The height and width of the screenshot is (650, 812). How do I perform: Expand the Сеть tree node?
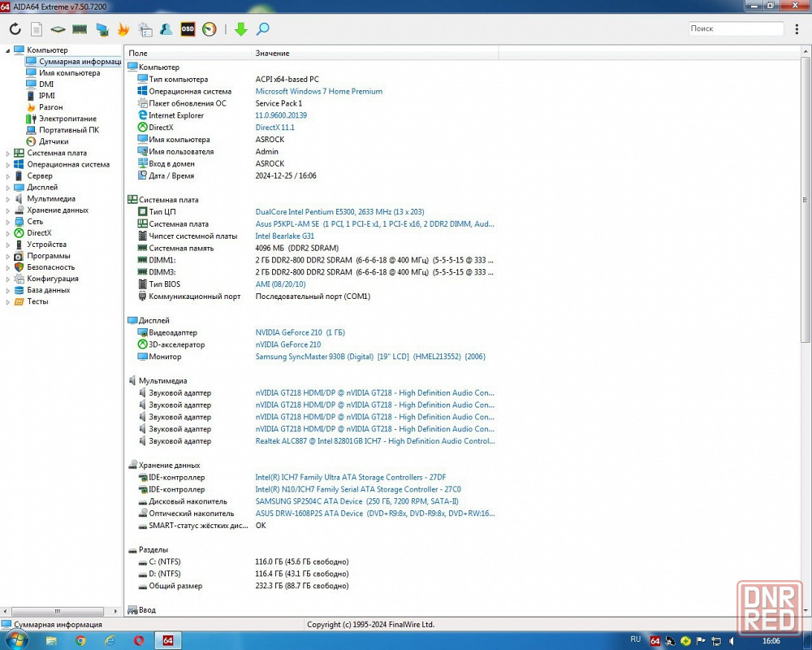(7, 222)
